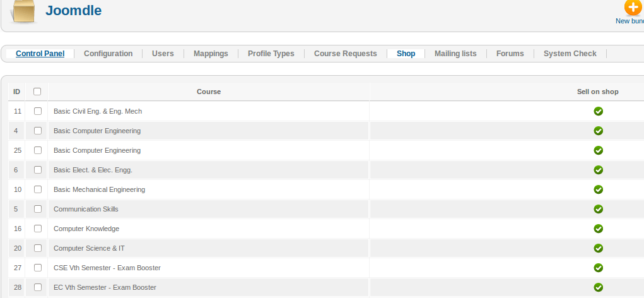Viewport: 644px width, 298px height.
Task: Tick the checkbox for course ID 11
Action: coord(38,111)
